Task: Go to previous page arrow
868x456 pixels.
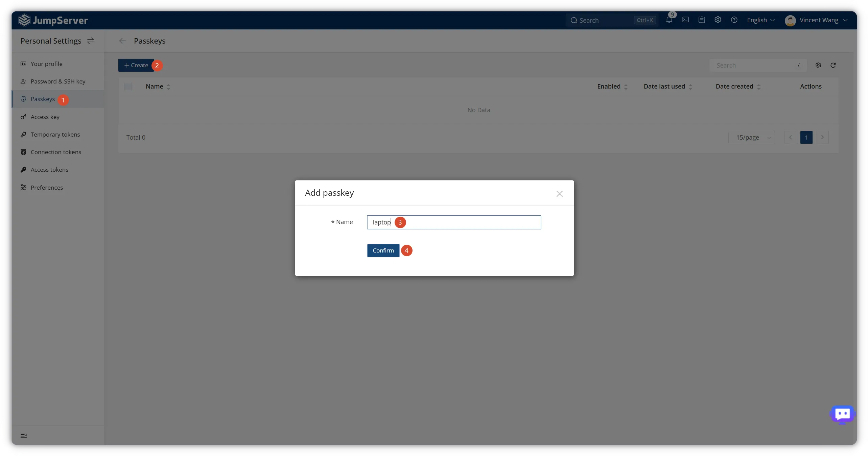Action: 791,138
